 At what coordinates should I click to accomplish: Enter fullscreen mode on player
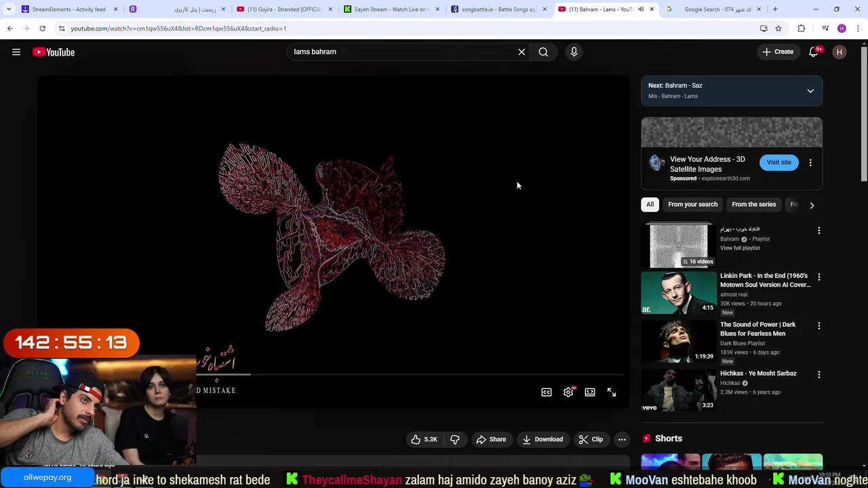pyautogui.click(x=612, y=392)
